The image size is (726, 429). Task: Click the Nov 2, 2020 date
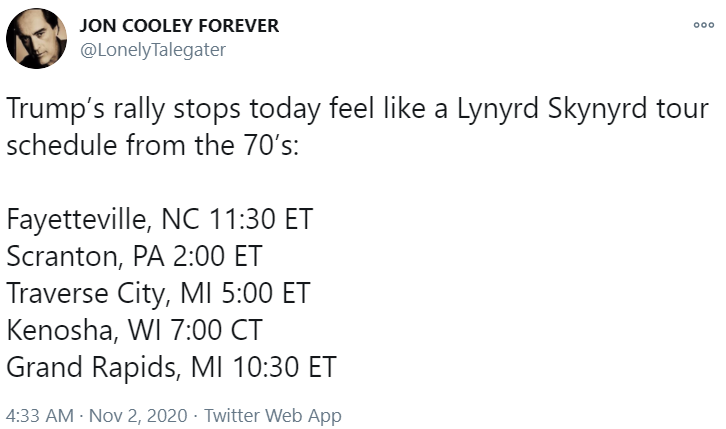pyautogui.click(x=138, y=416)
